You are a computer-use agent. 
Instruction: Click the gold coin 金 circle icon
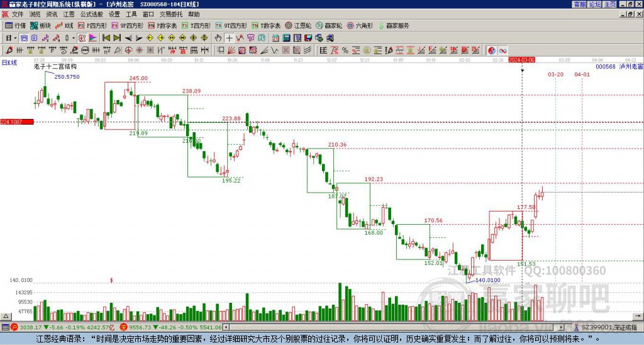[x=367, y=50]
